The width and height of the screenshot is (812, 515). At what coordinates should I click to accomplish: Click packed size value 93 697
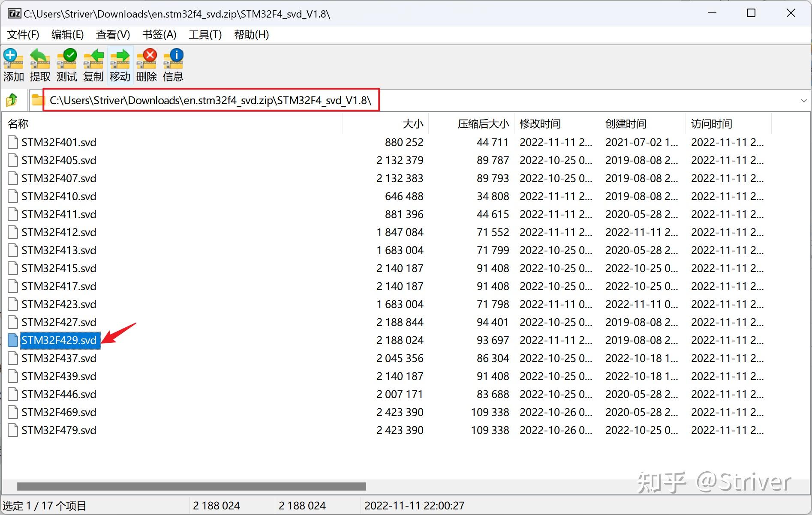493,340
